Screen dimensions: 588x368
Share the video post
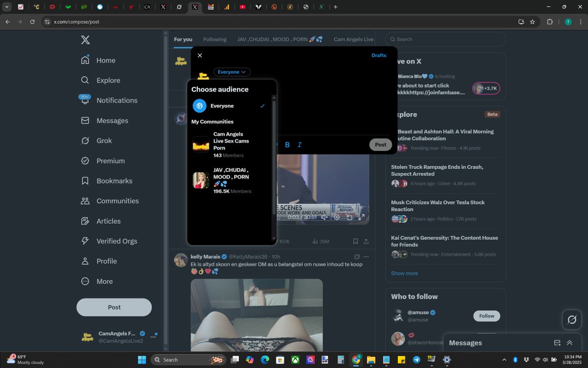366,241
